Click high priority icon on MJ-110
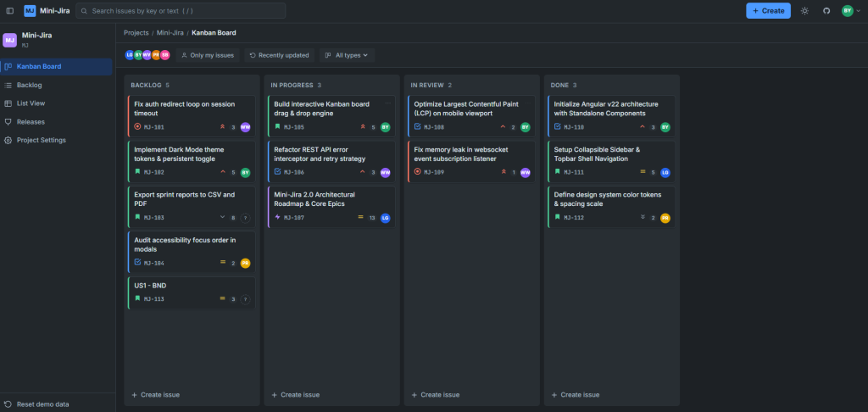The height and width of the screenshot is (412, 868). [x=643, y=127]
